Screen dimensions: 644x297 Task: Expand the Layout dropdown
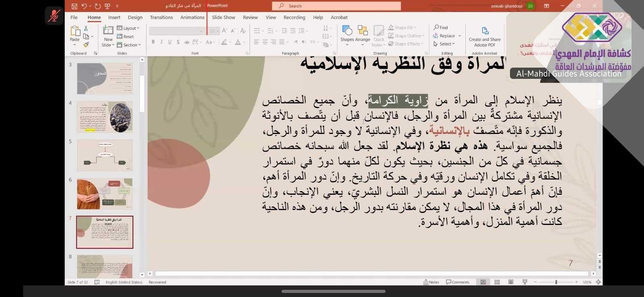[x=128, y=28]
